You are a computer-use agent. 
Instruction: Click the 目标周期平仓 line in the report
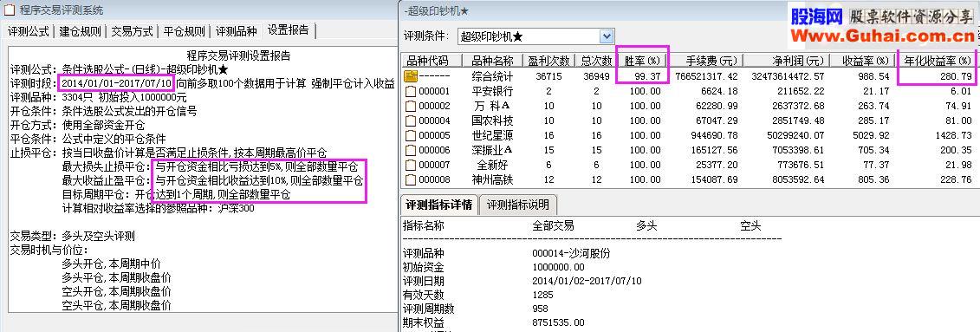176,195
